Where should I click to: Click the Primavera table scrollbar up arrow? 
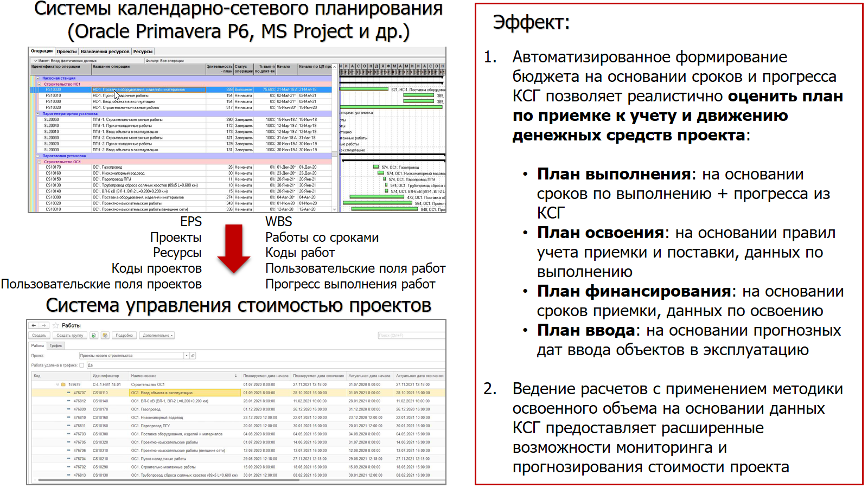point(335,67)
